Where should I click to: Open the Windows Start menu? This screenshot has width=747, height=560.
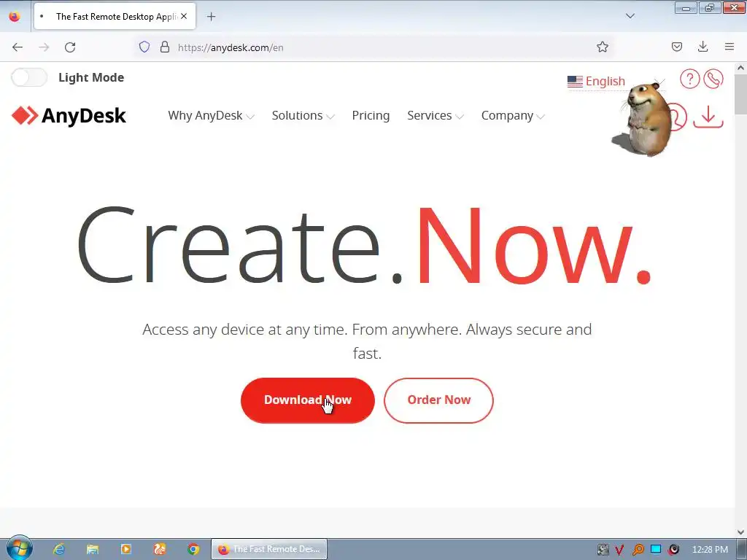(19, 548)
